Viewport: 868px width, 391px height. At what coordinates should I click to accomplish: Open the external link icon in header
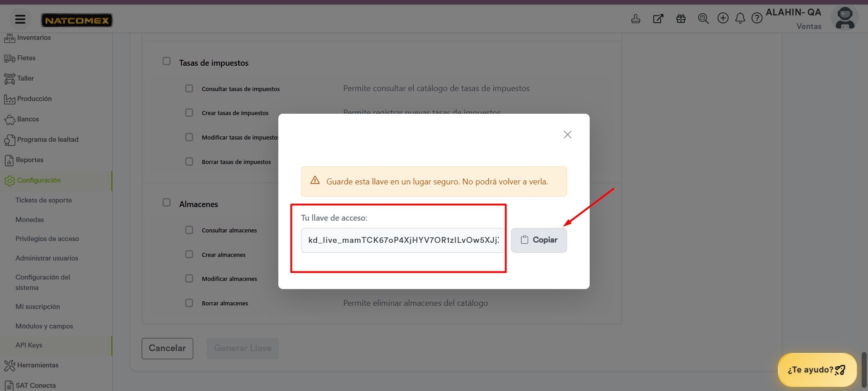[658, 19]
